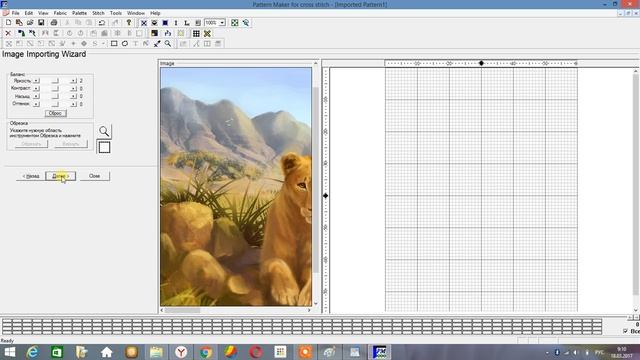Click the solid blue square view icon

point(165,23)
